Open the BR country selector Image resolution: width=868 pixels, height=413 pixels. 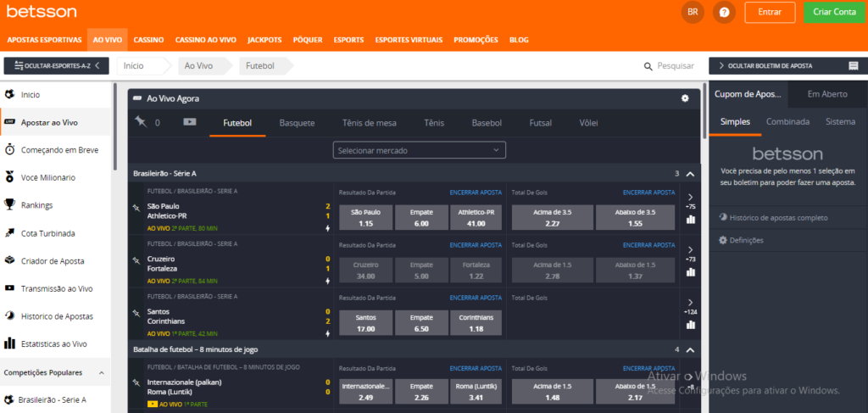point(693,12)
